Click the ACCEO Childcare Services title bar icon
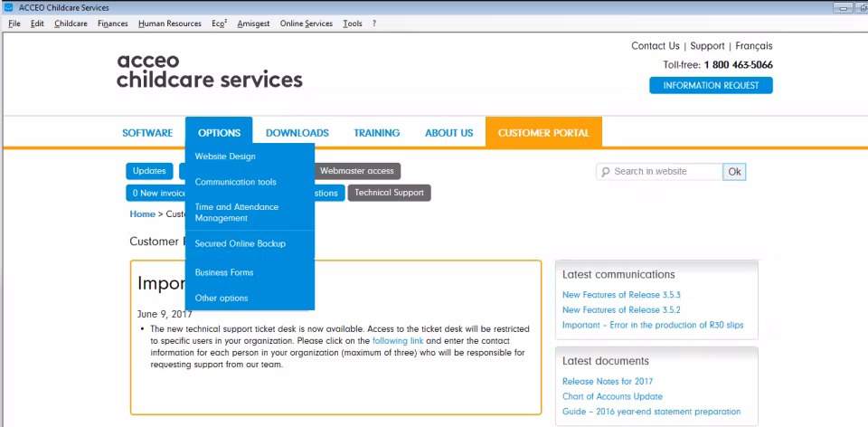Viewport: 868px width, 427px height. click(x=8, y=8)
